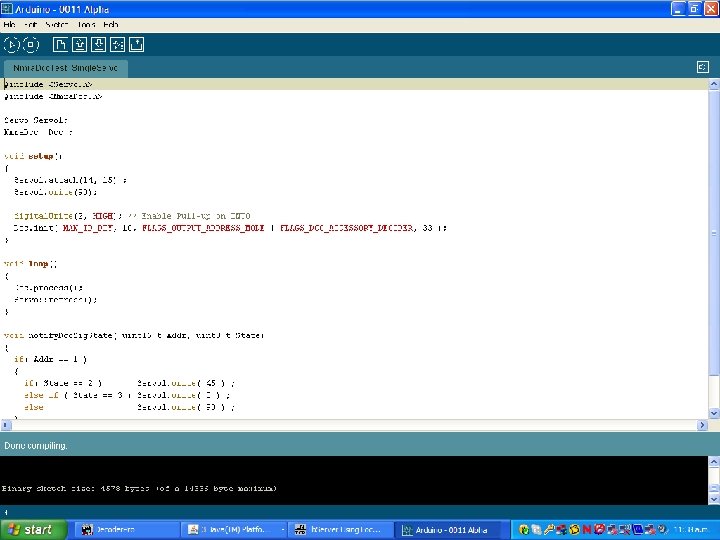Click the Windows Start button
The height and width of the screenshot is (540, 720).
coord(33,530)
